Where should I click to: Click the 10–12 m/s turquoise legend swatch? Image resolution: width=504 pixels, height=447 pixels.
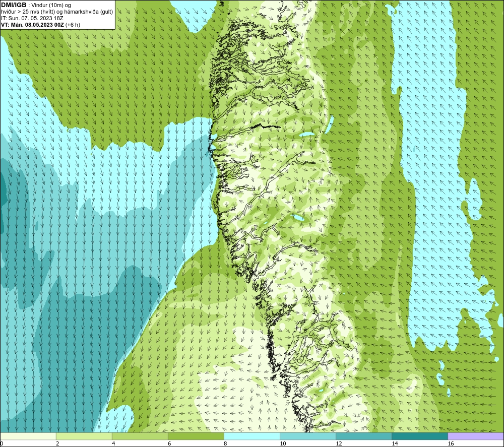click(307, 436)
